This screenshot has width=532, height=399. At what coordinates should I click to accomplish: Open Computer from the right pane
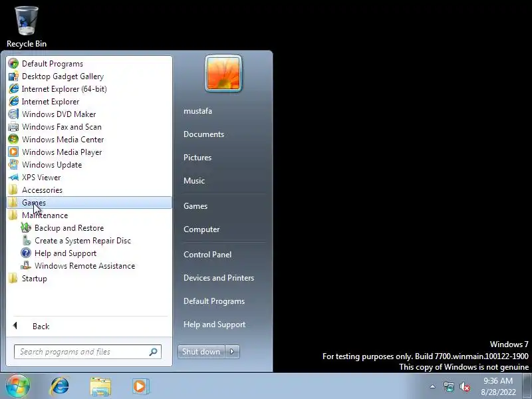201,229
